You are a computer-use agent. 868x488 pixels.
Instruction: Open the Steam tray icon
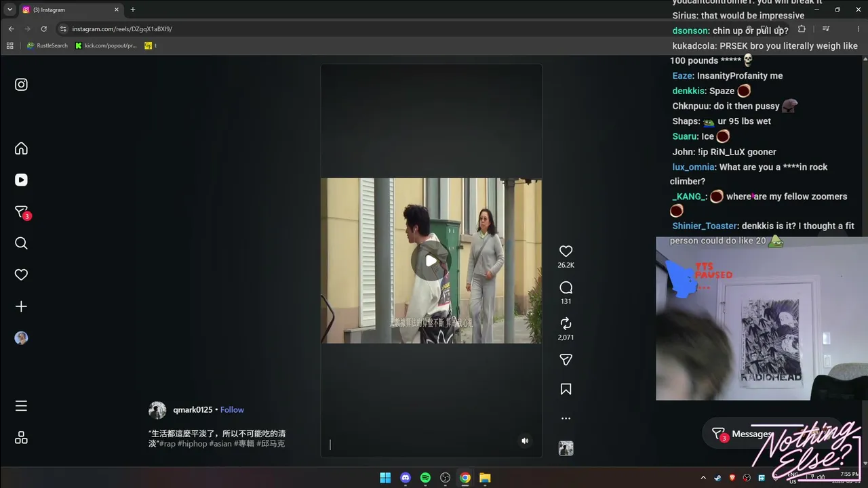[718, 478]
